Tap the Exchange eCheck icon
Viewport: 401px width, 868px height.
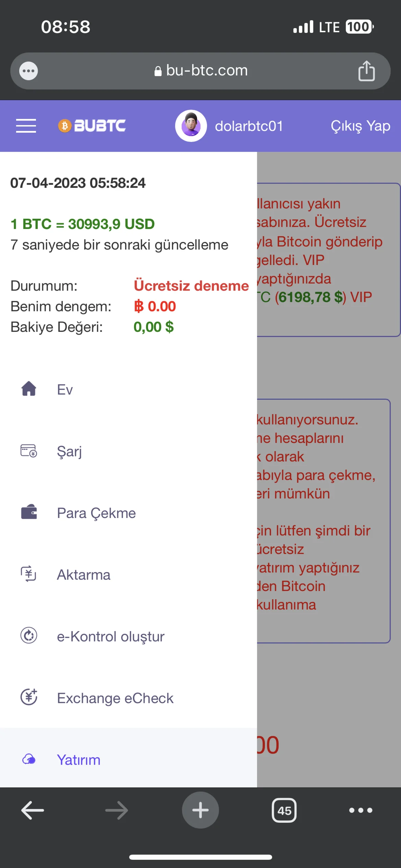(x=29, y=698)
